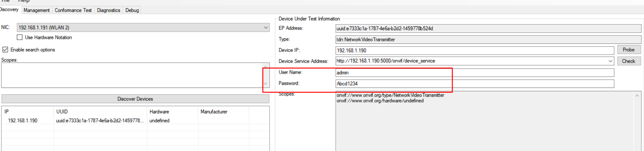Image resolution: width=644 pixels, height=151 pixels.
Task: Click into the search Scopes text box
Action: [132, 75]
